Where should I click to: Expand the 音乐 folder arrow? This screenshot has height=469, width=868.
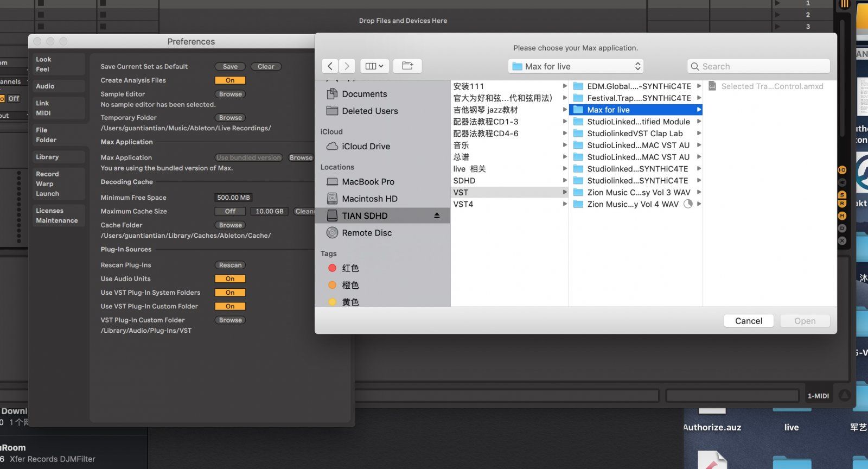point(565,145)
